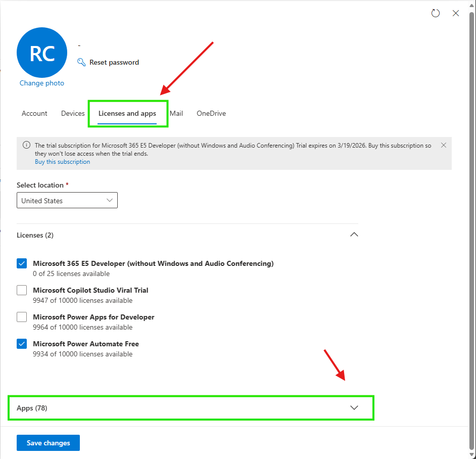Click the RC profile avatar
The height and width of the screenshot is (459, 476).
tap(42, 53)
